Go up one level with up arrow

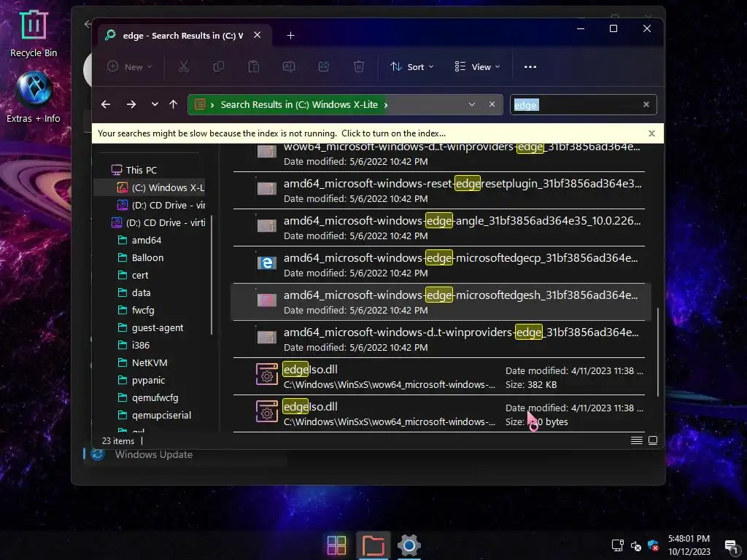point(173,104)
